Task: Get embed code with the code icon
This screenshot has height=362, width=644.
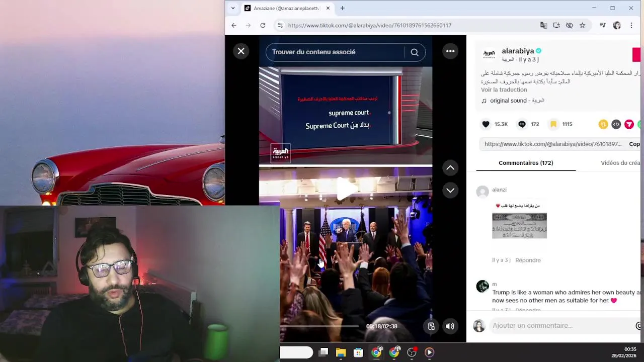Action: tap(616, 124)
